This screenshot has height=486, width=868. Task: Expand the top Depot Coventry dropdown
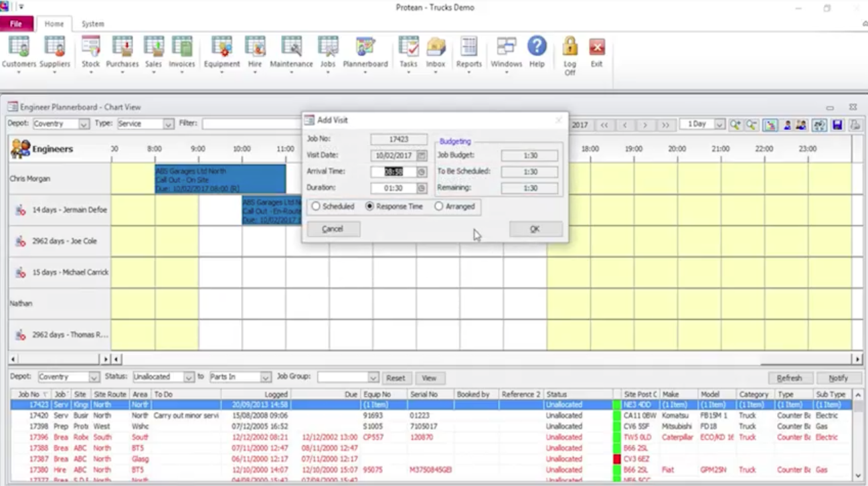(84, 125)
